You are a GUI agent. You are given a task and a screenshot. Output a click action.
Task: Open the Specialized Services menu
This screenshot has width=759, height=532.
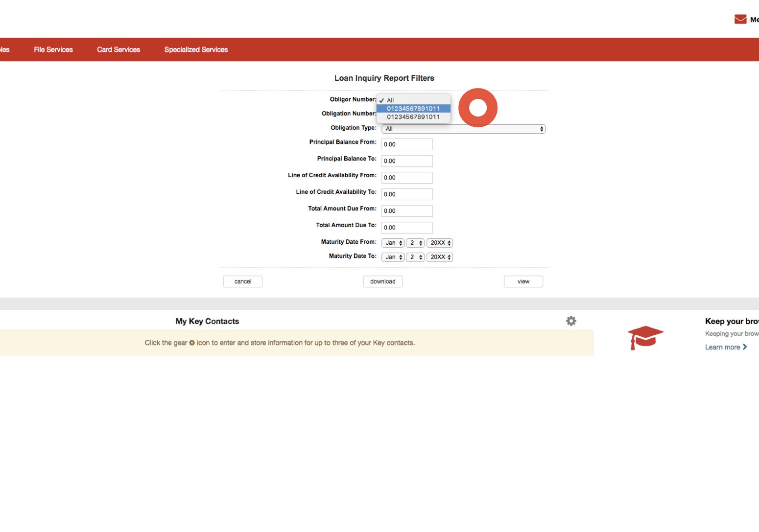pos(196,49)
